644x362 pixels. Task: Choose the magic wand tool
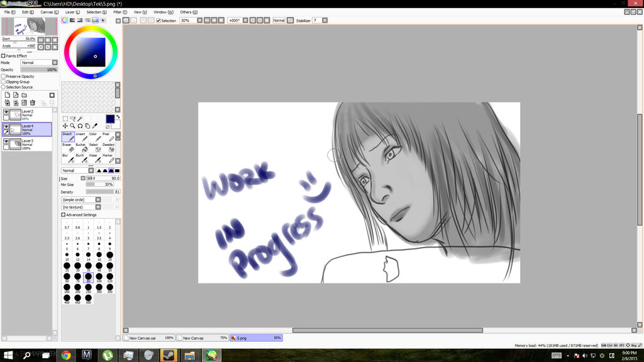(80, 119)
